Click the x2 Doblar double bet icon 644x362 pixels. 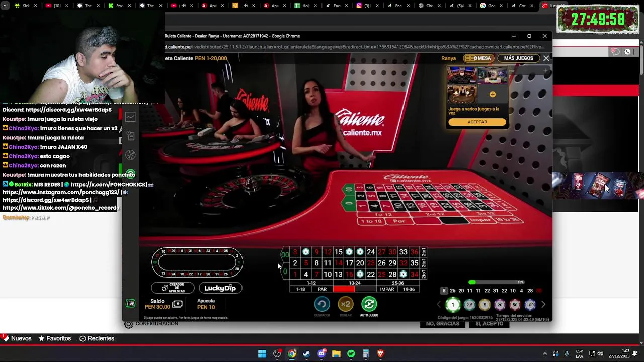[345, 304]
